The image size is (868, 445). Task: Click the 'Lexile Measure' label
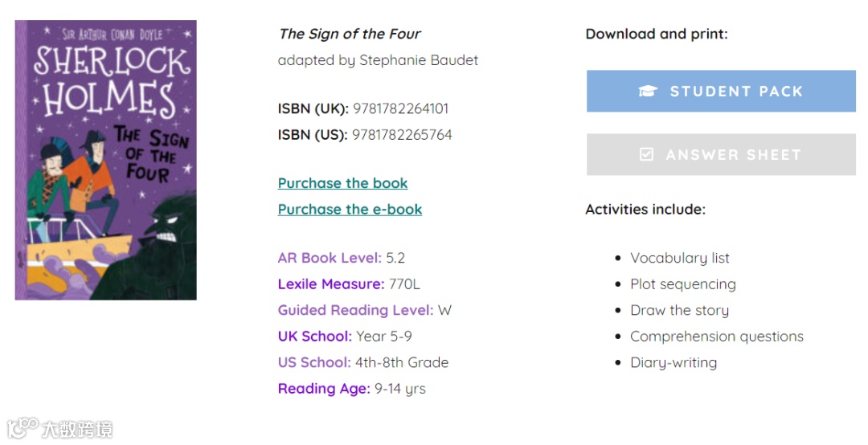(x=330, y=284)
